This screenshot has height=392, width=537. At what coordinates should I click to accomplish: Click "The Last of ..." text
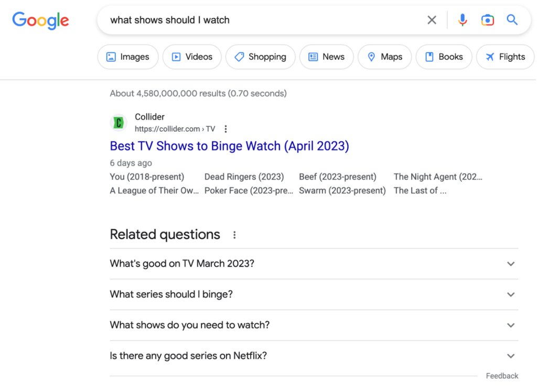click(x=420, y=191)
